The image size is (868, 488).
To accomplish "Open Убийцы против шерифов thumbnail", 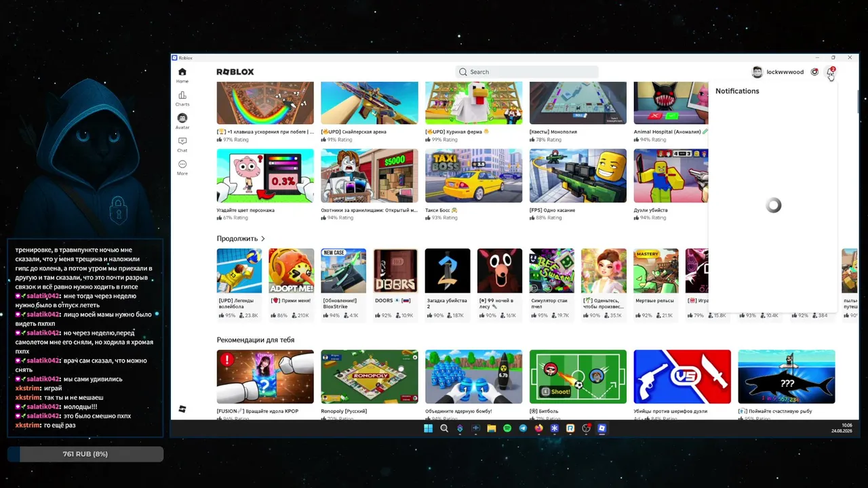I will coord(682,377).
